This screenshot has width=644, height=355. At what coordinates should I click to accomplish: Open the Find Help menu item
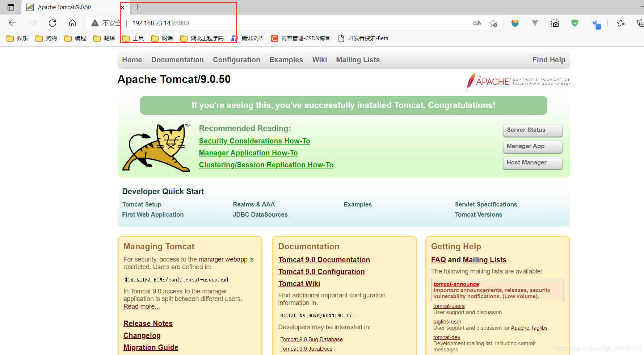pyautogui.click(x=549, y=60)
